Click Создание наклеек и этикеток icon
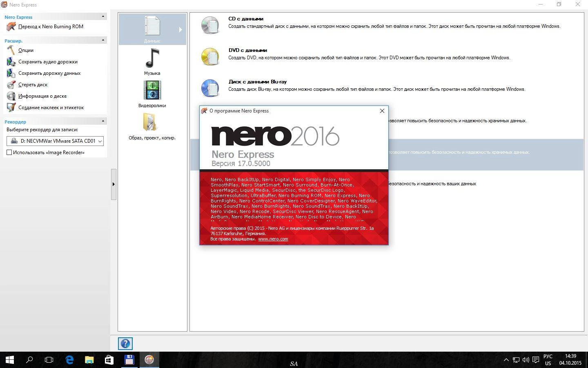 [11, 108]
